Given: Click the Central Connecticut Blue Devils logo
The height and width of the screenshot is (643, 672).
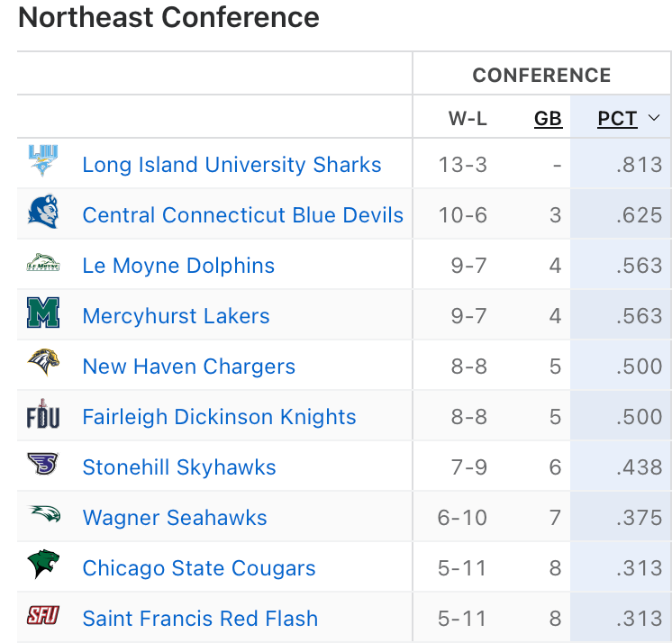Looking at the screenshot, I should pos(42,213).
